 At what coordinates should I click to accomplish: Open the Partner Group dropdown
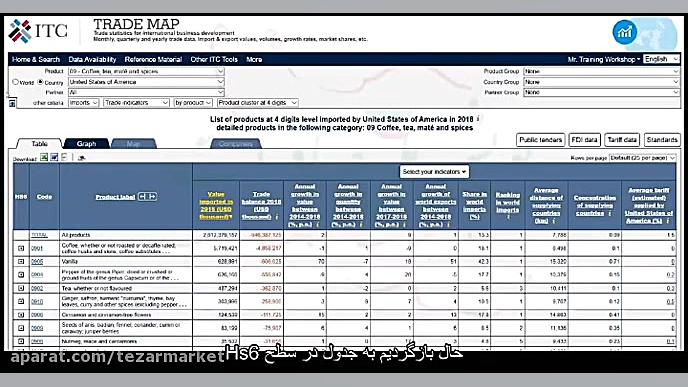[602, 92]
